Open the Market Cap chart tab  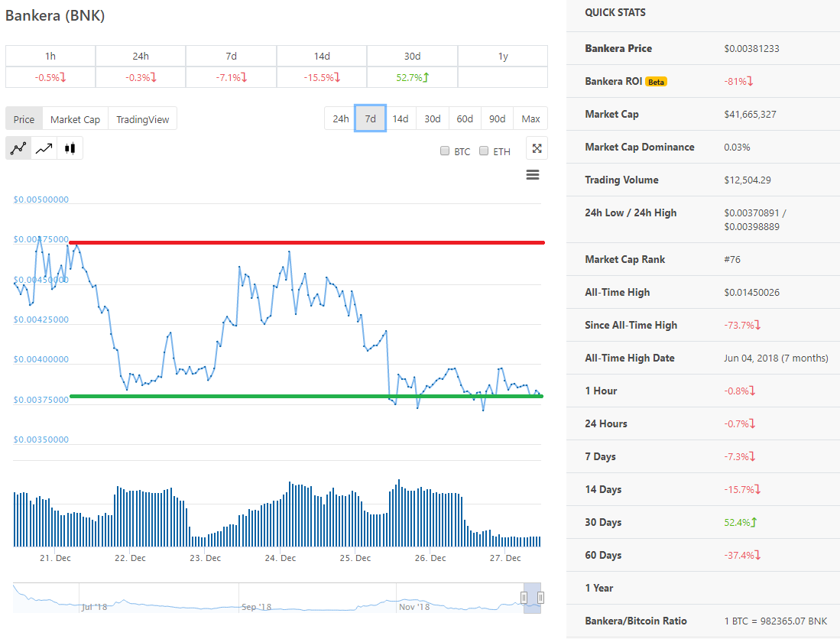pos(75,119)
